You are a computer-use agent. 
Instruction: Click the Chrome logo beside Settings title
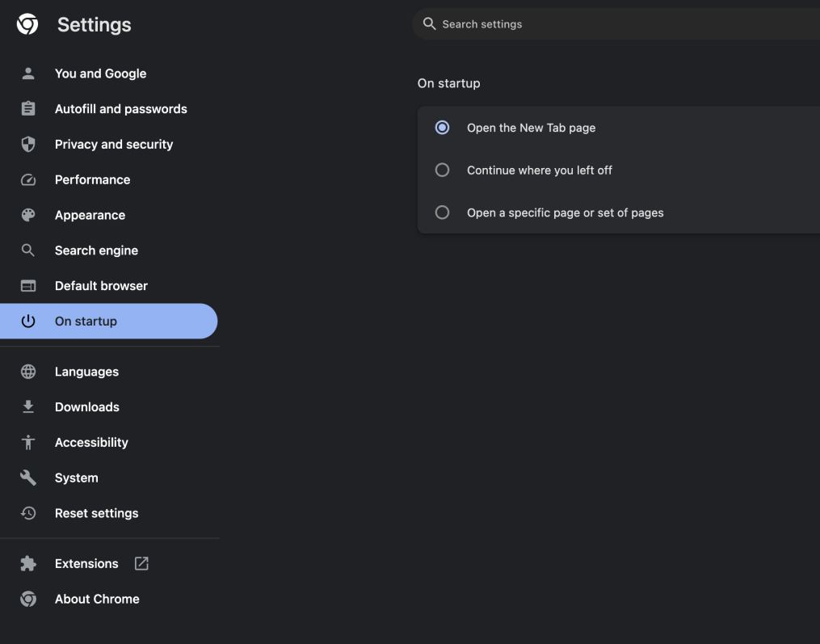[27, 24]
